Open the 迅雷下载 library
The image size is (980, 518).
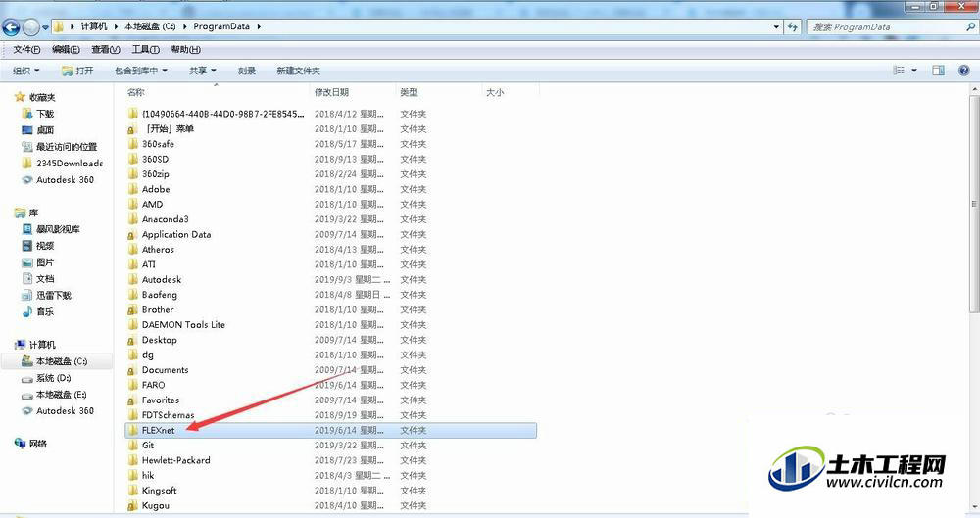click(53, 295)
